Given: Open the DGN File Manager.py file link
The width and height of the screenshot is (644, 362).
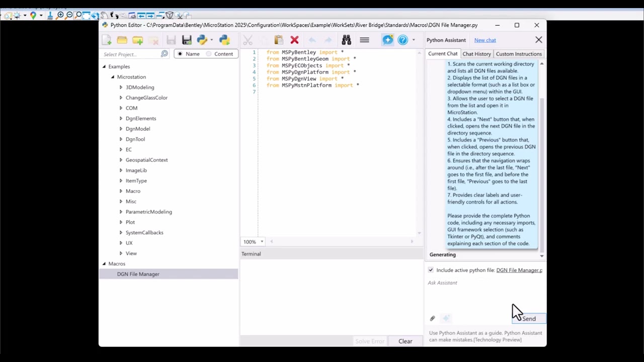Looking at the screenshot, I should (519, 270).
